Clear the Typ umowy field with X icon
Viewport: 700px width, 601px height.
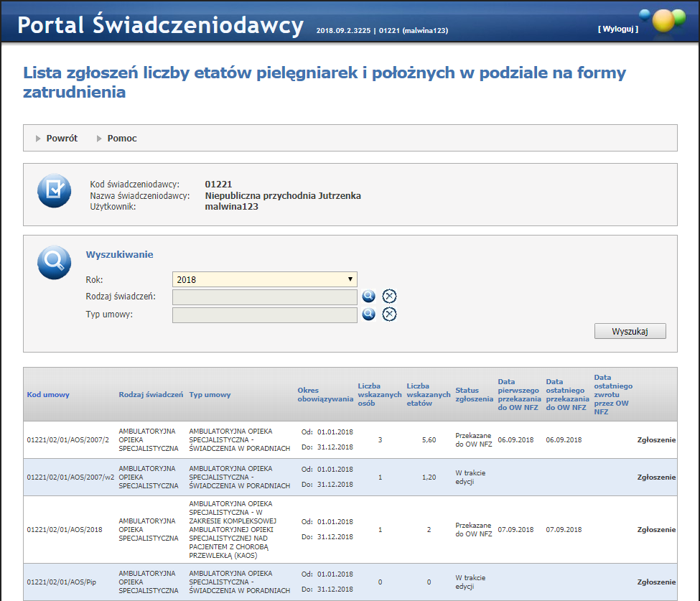389,315
